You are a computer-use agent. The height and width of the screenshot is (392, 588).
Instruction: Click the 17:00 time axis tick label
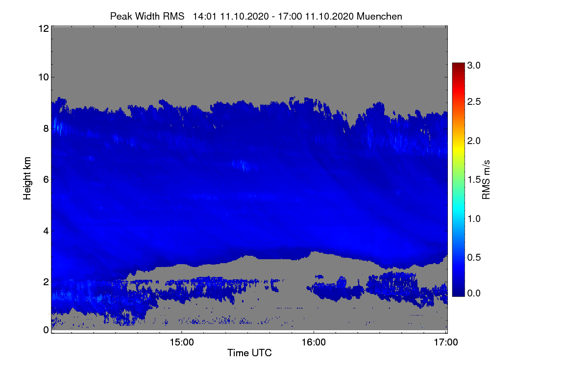coord(446,343)
